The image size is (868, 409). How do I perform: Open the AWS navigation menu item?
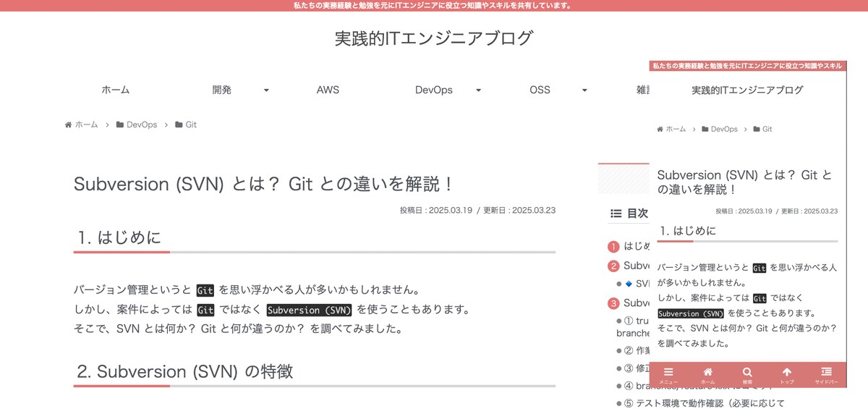[x=328, y=90]
